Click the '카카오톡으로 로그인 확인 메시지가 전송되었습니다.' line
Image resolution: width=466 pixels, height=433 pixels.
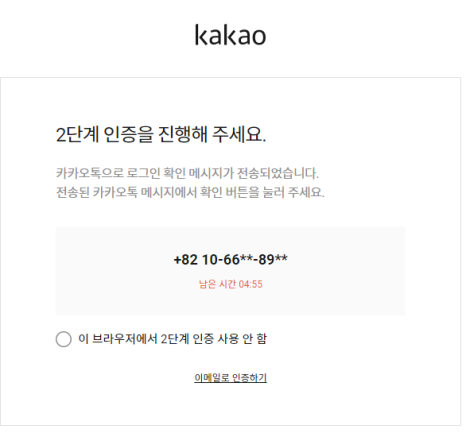click(x=187, y=173)
